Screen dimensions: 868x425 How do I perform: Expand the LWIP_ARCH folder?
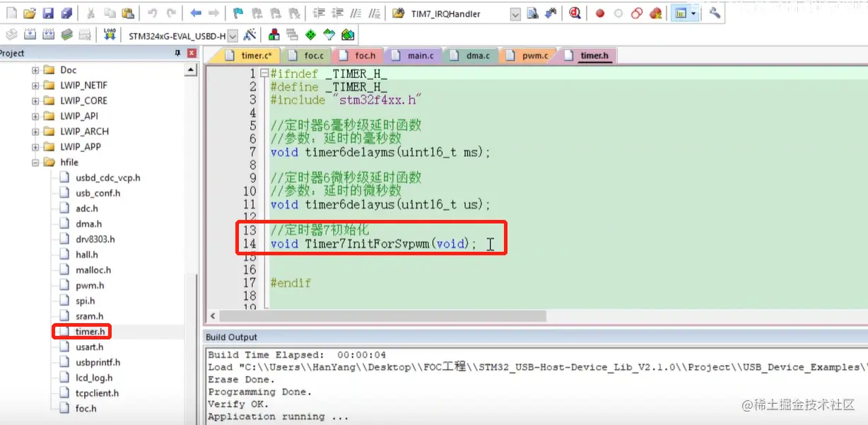[x=35, y=132]
